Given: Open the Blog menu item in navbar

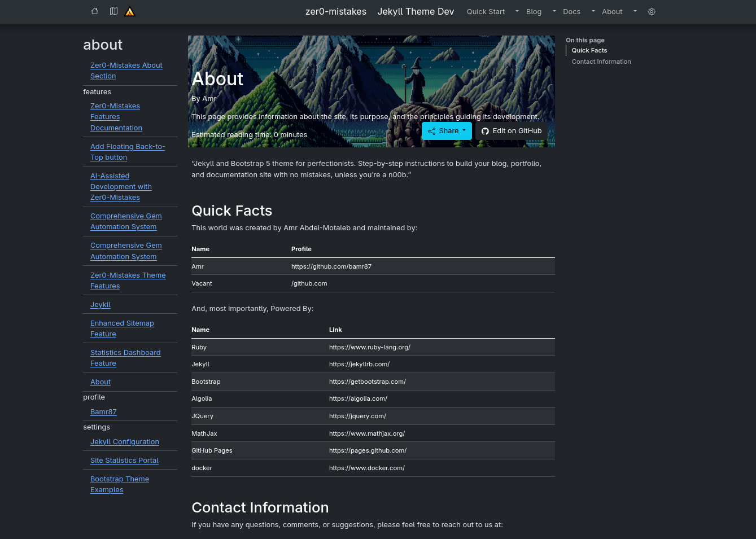Looking at the screenshot, I should tap(534, 12).
